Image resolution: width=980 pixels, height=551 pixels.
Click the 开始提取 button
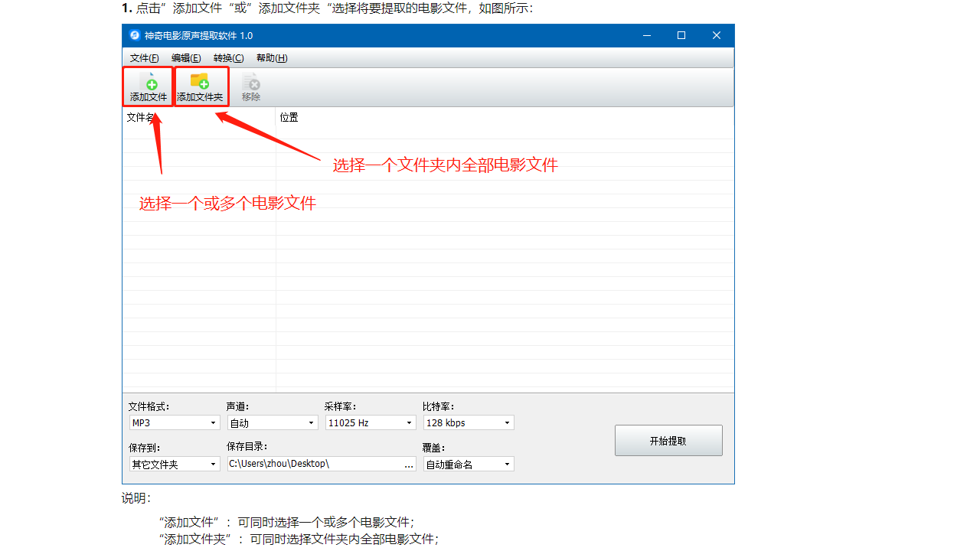click(x=668, y=440)
